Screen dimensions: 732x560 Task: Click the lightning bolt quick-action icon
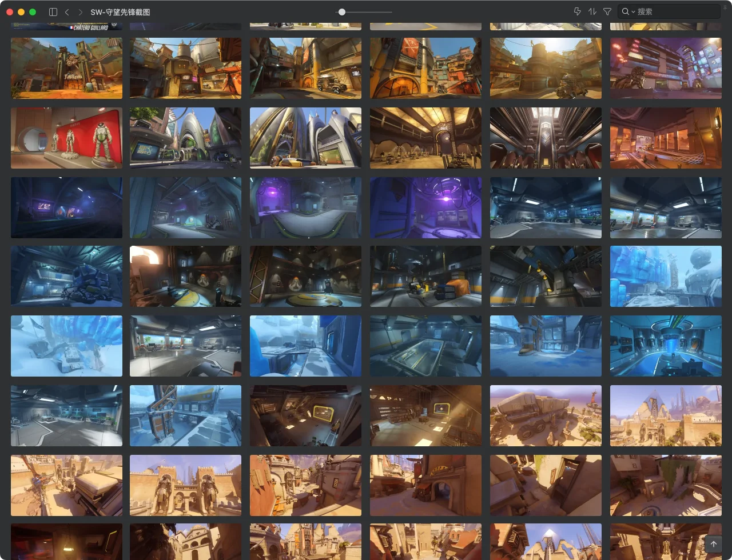[577, 11]
